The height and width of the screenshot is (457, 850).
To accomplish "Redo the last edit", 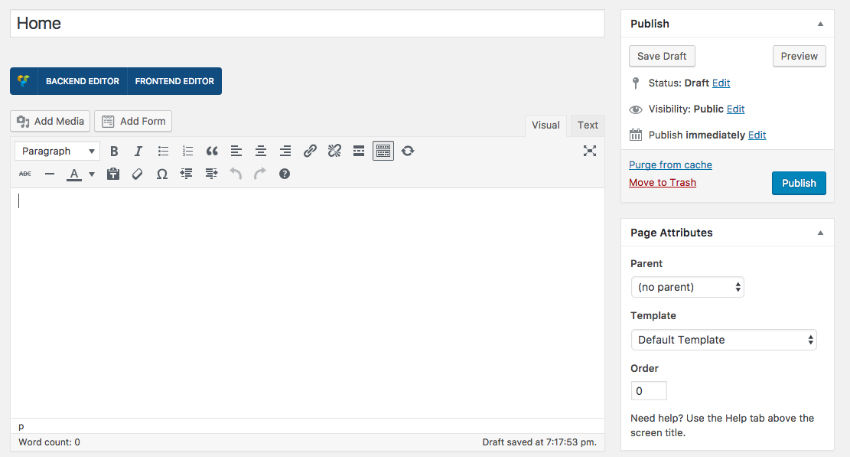I will pyautogui.click(x=260, y=174).
